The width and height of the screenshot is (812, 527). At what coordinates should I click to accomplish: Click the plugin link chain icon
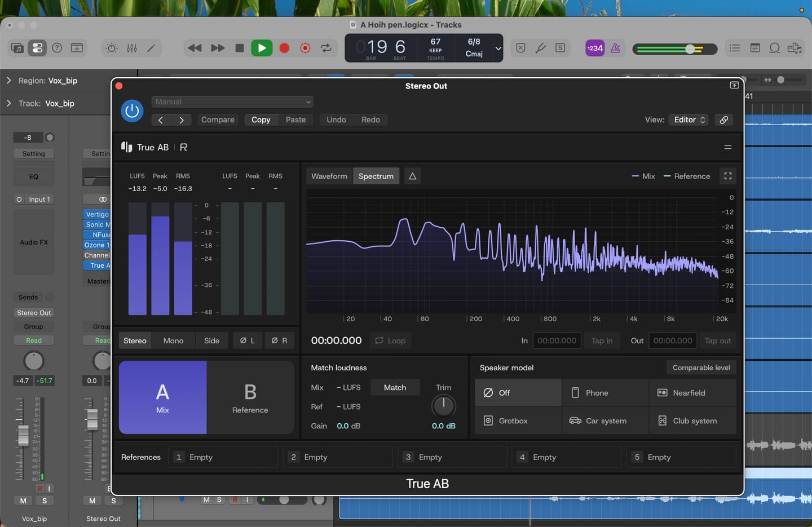[724, 119]
